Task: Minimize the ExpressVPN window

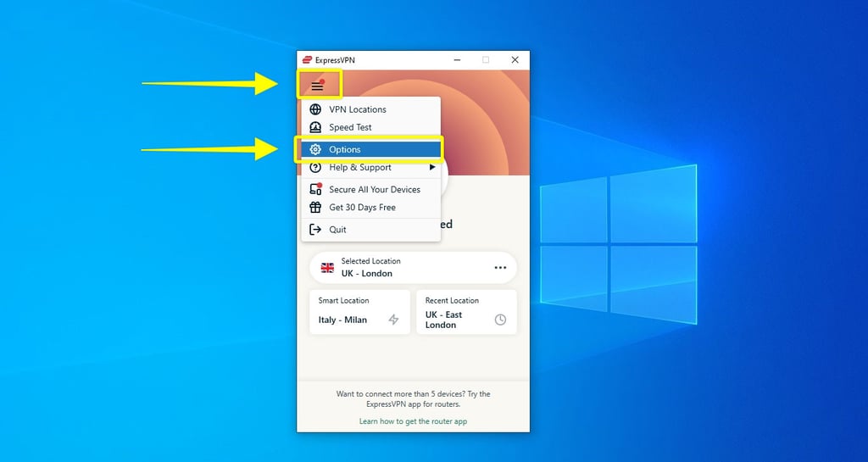Action: coord(457,59)
